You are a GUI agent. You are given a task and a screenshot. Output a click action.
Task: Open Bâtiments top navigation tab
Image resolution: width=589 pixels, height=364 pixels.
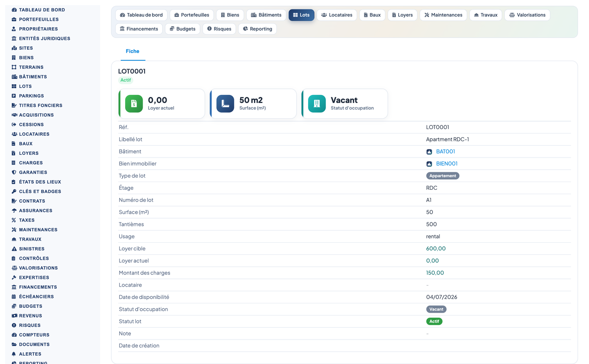(266, 15)
